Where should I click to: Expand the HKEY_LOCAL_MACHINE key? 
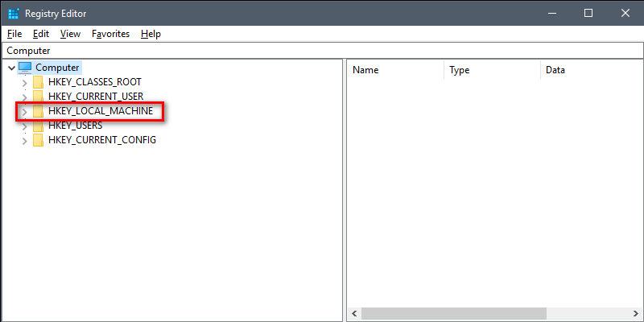click(25, 112)
